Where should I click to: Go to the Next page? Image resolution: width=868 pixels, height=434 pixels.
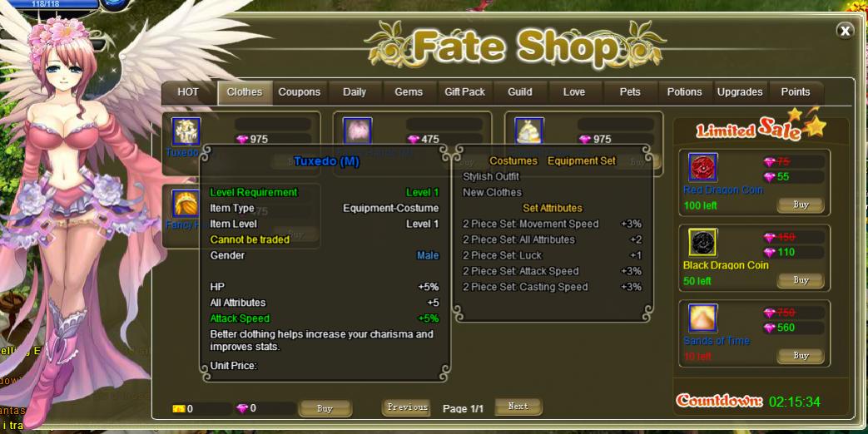518,407
